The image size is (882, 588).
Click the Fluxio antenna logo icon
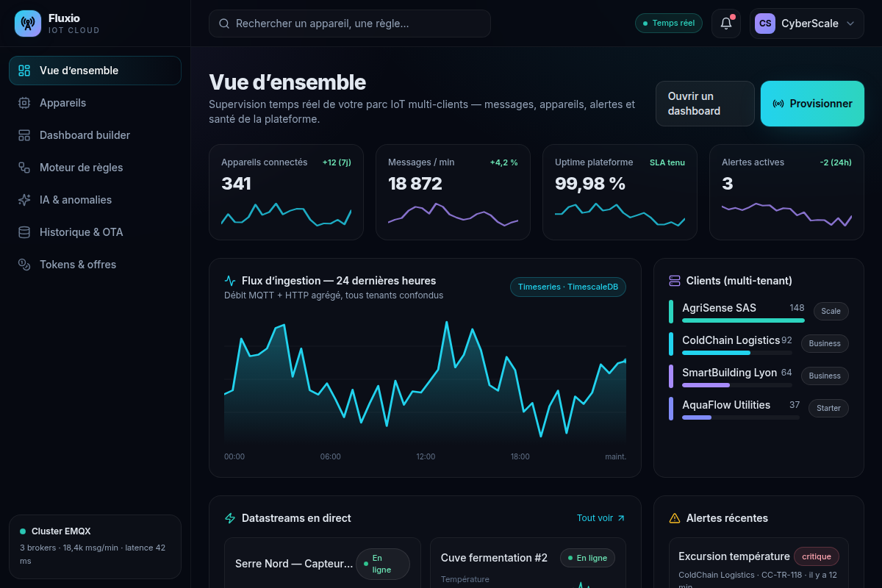pyautogui.click(x=28, y=24)
